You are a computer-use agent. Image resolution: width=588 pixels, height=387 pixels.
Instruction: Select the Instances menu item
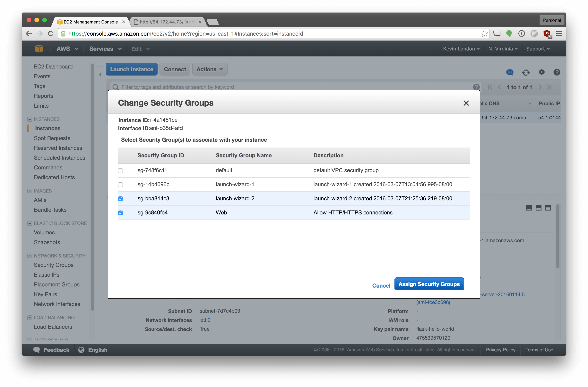tap(48, 128)
